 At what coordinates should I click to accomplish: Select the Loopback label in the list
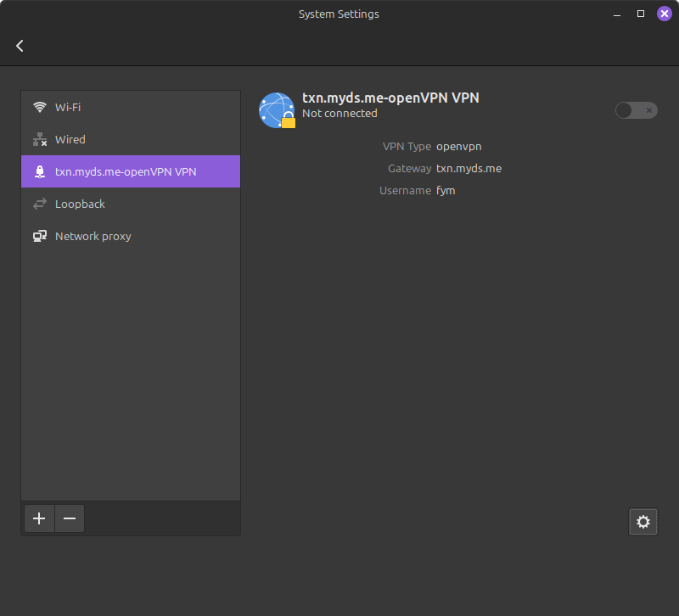80,204
